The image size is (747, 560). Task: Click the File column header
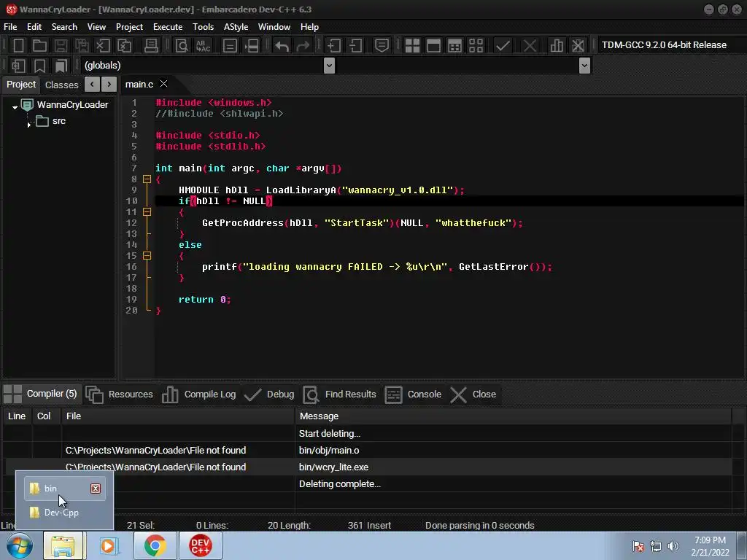point(178,416)
